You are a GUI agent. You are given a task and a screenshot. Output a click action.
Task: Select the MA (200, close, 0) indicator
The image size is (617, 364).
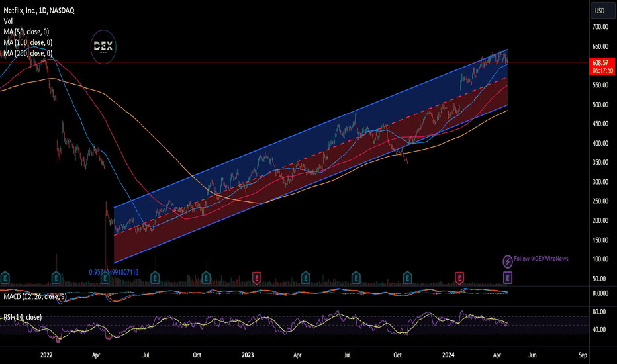[x=28, y=53]
